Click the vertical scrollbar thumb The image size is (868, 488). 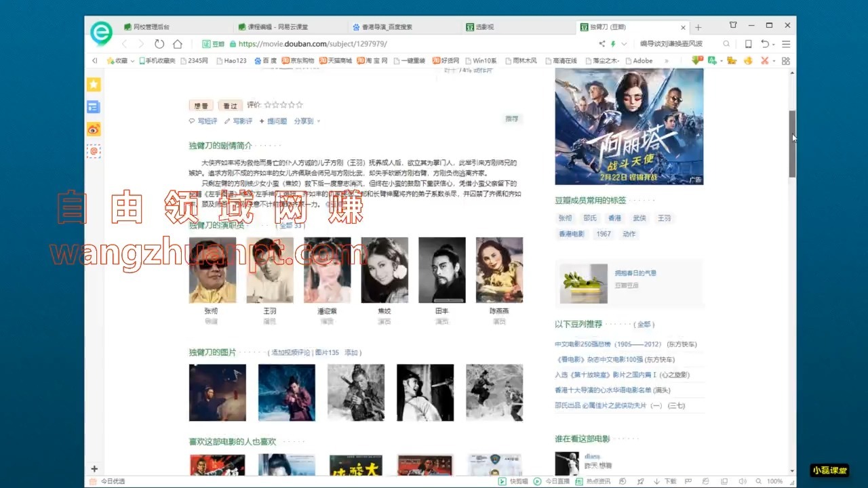coord(792,144)
